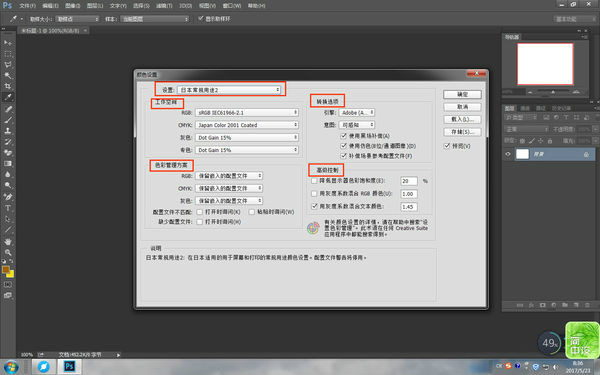
Task: Check 粘贴时询问 for profile mismatches
Action: tap(252, 212)
